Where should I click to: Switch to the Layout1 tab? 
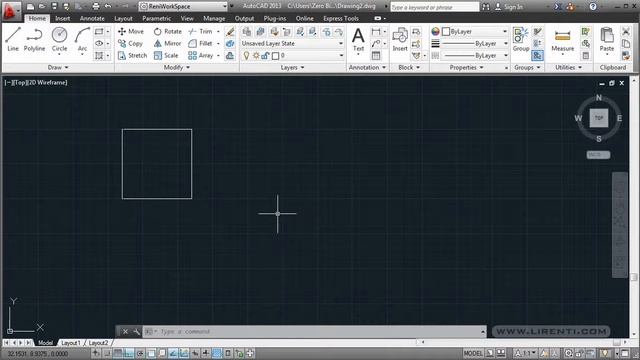pos(71,343)
